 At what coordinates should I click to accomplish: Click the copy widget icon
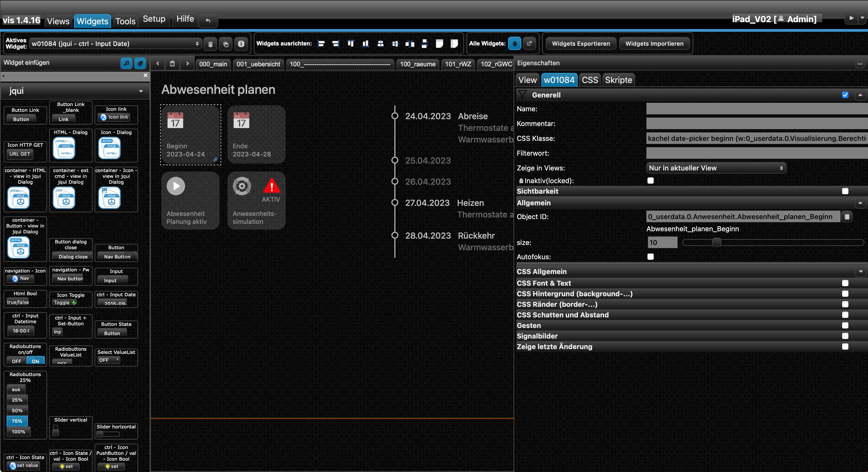click(226, 44)
